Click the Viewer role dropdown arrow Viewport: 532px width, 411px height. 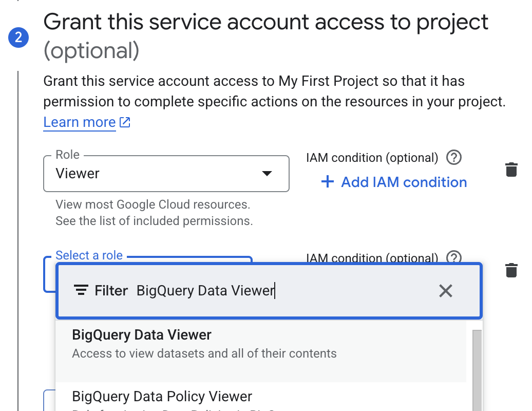(267, 174)
